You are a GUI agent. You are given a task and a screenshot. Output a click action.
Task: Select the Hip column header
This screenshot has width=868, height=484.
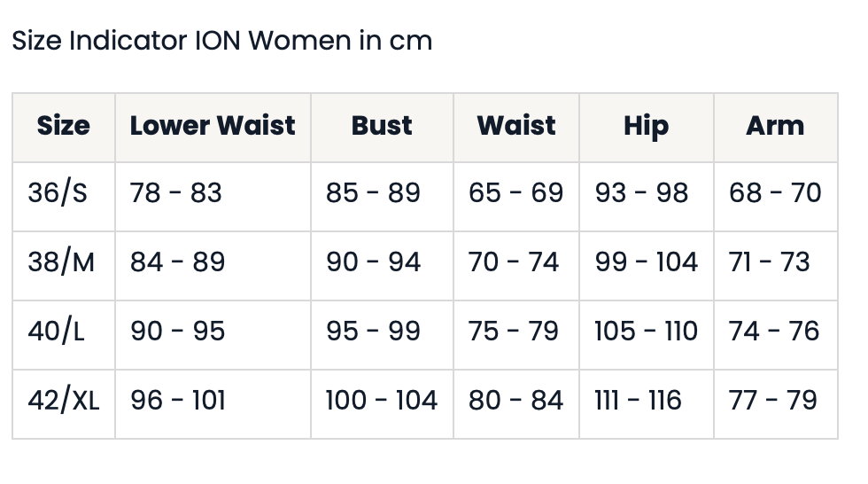click(646, 126)
